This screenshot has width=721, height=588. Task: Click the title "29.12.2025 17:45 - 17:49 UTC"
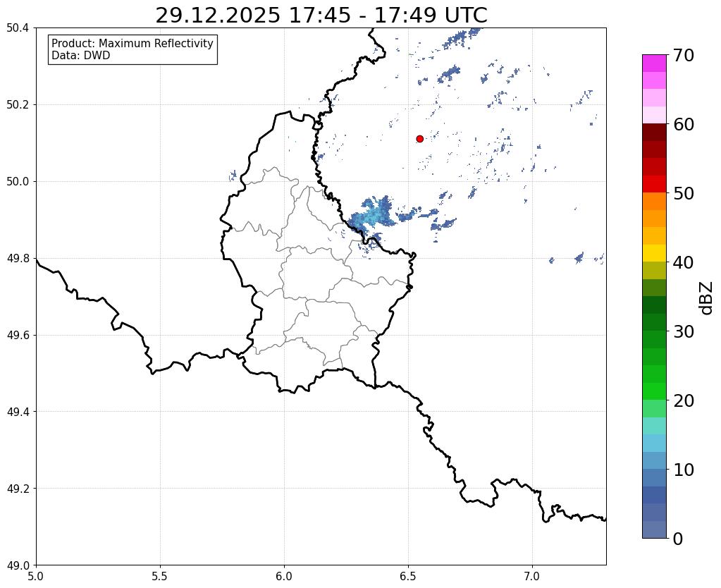pos(321,16)
